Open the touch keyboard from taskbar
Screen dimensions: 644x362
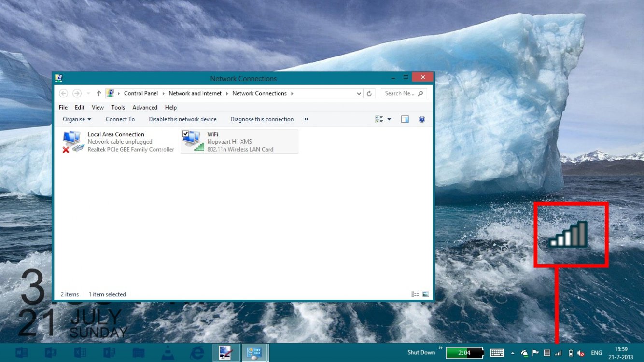[497, 353]
